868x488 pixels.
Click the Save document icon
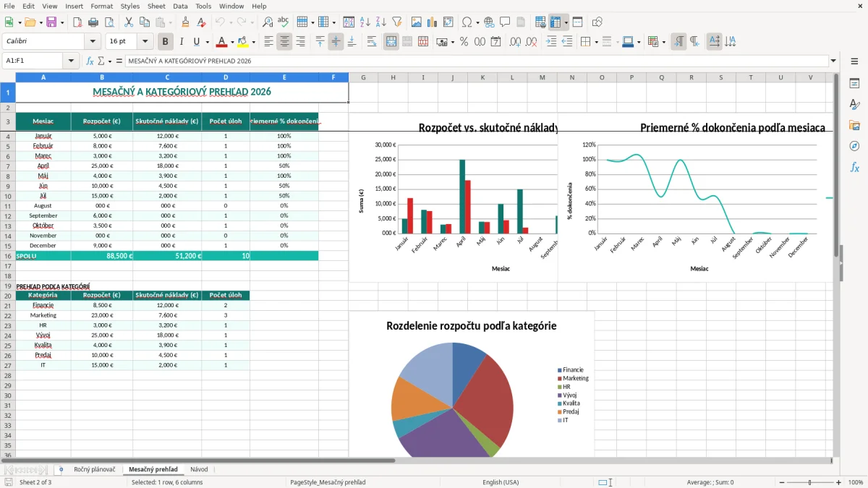coord(51,22)
